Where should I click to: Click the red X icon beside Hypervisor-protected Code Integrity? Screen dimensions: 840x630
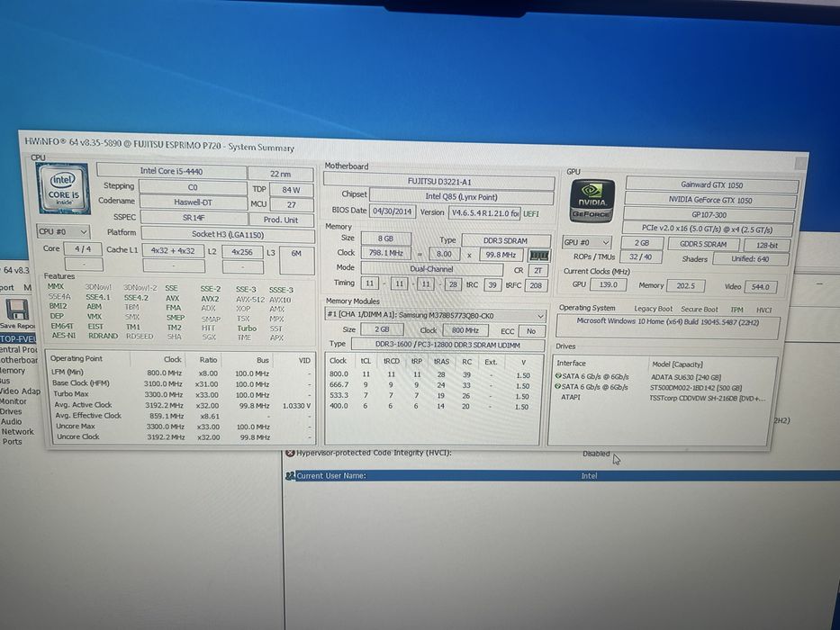291,454
